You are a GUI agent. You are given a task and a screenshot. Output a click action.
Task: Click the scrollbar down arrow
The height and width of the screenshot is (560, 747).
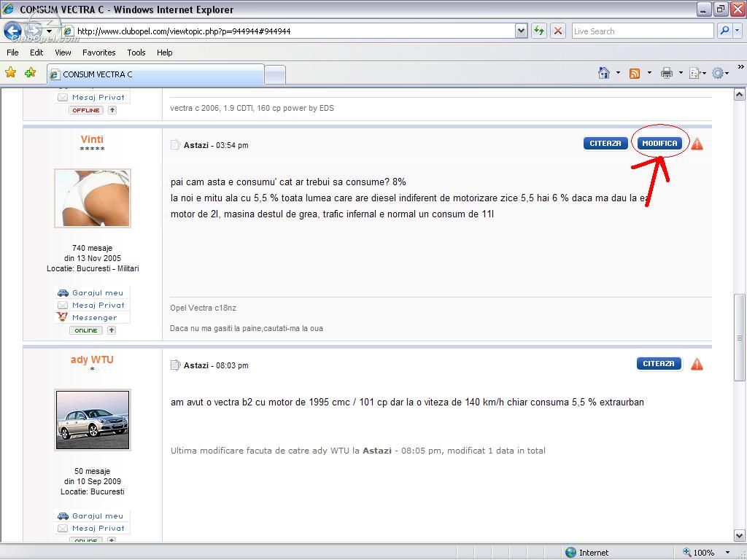(x=740, y=536)
